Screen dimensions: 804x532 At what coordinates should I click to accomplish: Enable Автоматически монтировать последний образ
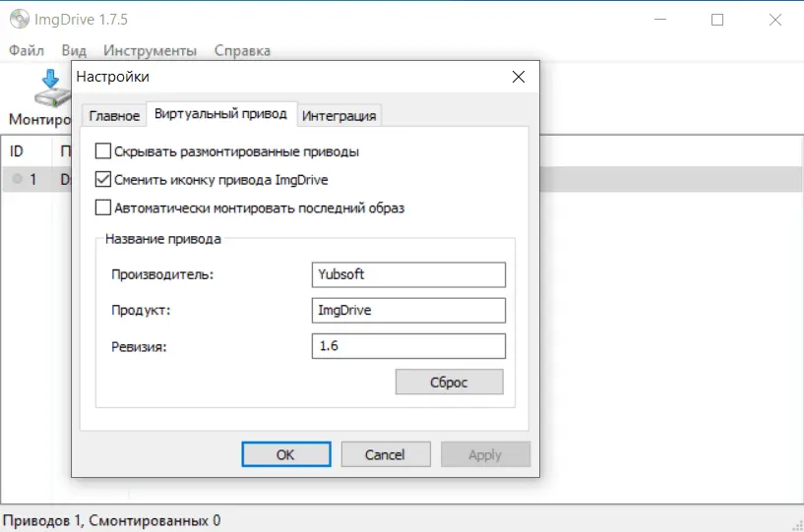pos(103,207)
